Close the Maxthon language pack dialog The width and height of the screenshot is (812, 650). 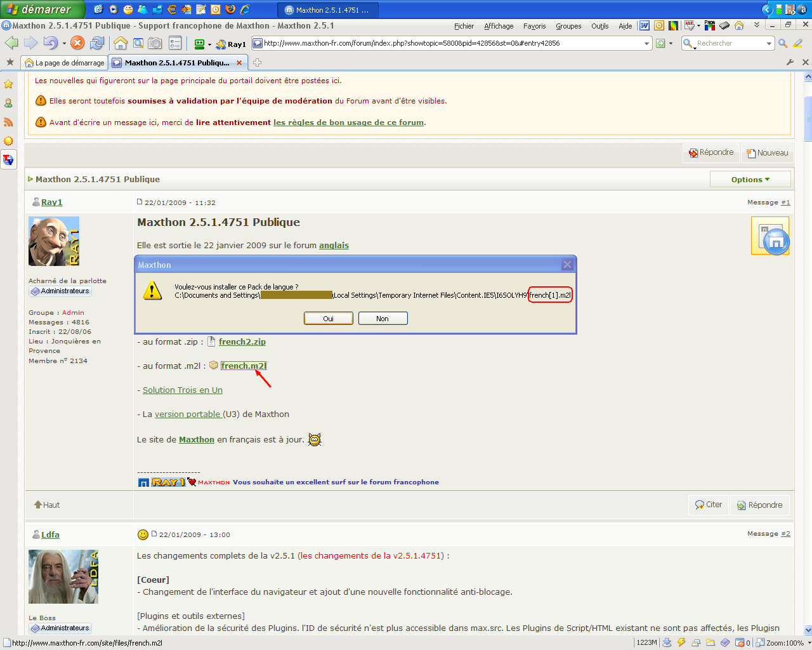click(568, 265)
